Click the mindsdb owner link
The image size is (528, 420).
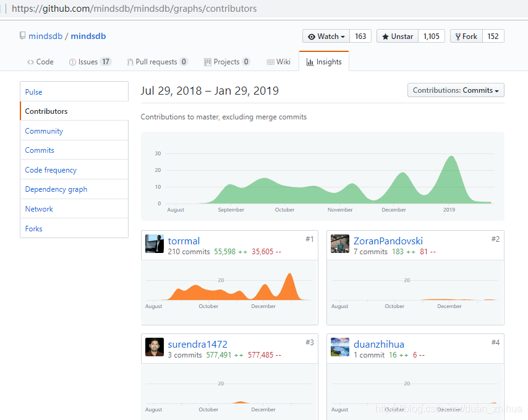tap(46, 36)
